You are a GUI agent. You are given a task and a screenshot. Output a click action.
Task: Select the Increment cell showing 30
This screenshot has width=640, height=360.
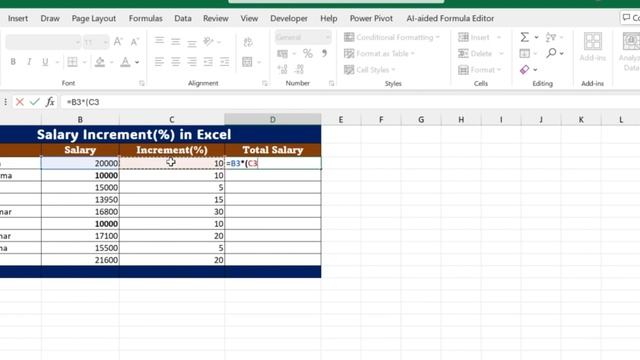[172, 212]
